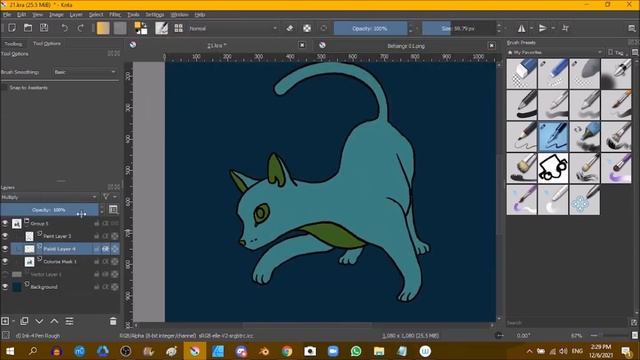Select the Colorize Mask 1 layer

tap(60, 261)
